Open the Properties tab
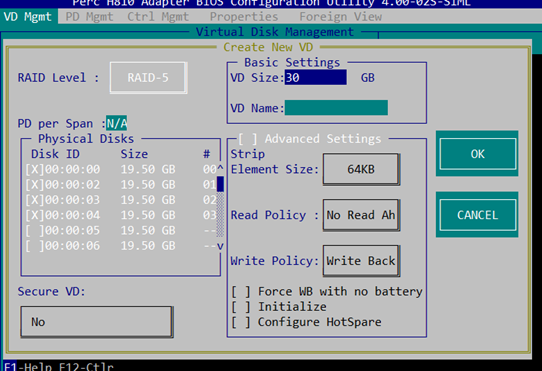 pyautogui.click(x=244, y=17)
